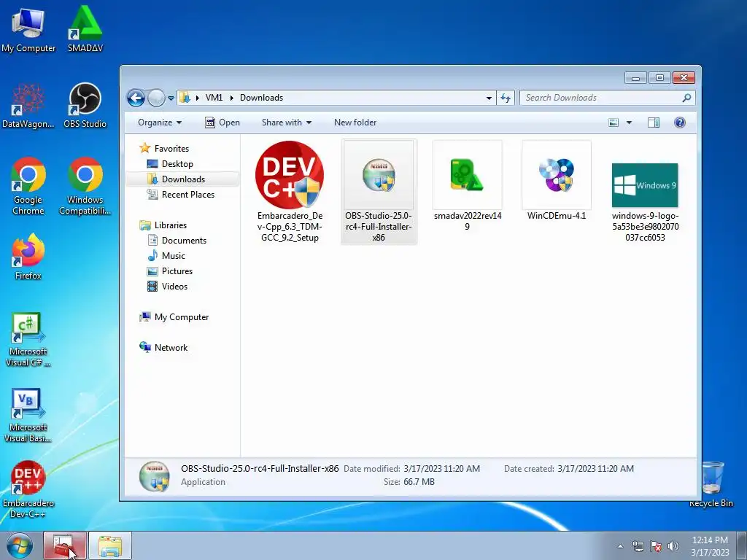Launch Firefox from the desktop

pos(28,257)
